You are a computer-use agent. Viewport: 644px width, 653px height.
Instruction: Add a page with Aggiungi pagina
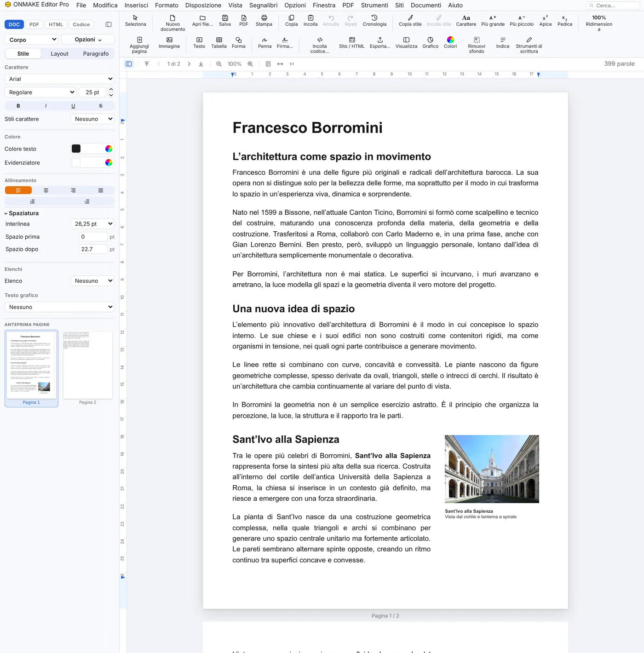pos(139,45)
